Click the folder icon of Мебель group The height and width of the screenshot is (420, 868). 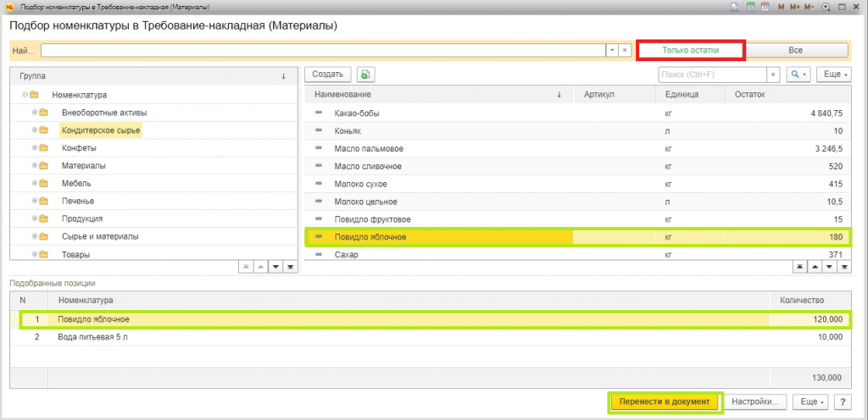coord(43,184)
